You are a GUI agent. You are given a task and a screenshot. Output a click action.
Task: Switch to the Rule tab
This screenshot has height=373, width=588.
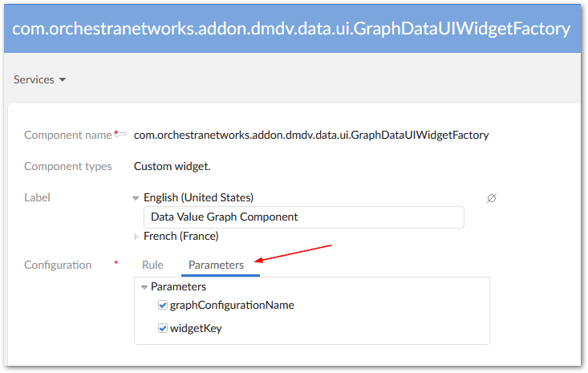pyautogui.click(x=152, y=265)
